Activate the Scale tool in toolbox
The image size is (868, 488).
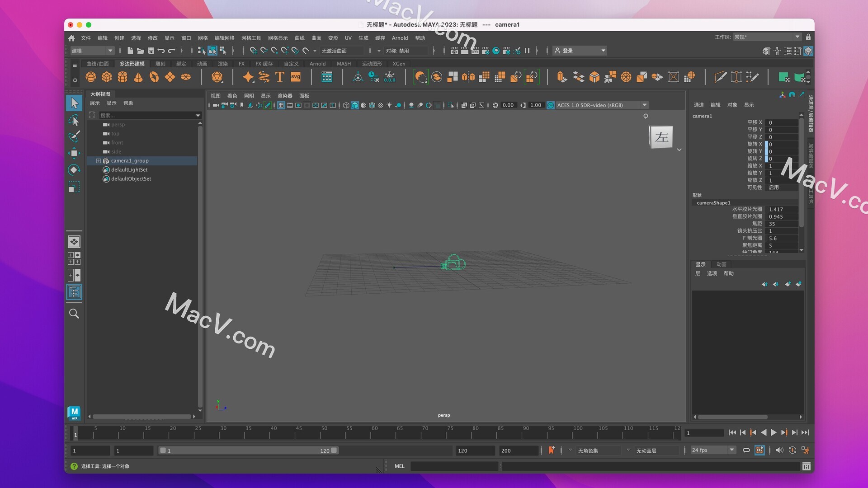(x=74, y=187)
